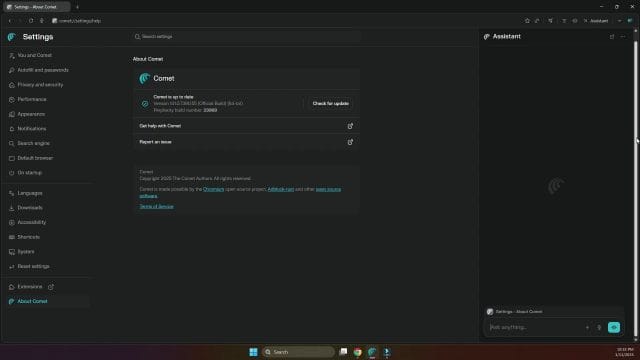
Task: Click the Comet logo in the About card
Action: 144,78
